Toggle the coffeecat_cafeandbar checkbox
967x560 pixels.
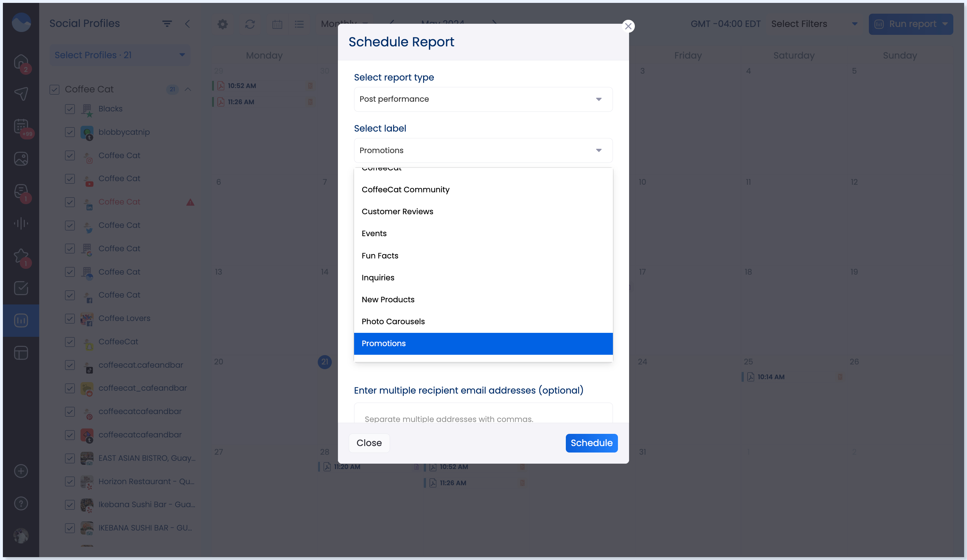click(x=70, y=388)
